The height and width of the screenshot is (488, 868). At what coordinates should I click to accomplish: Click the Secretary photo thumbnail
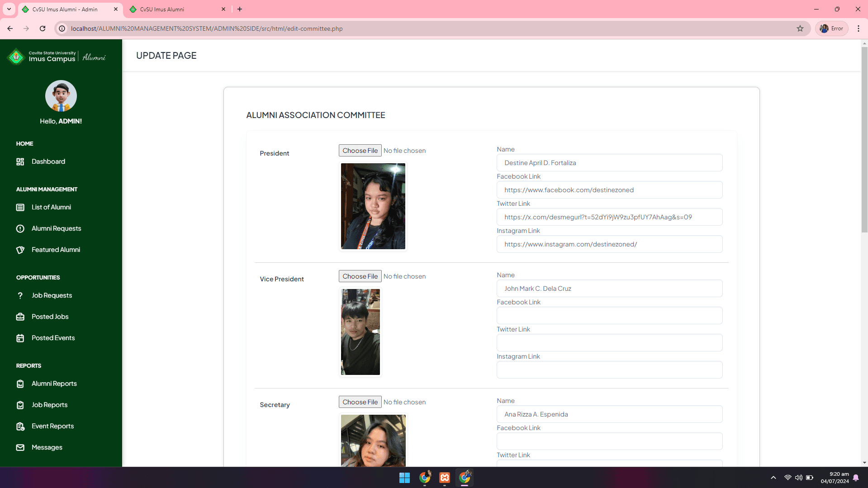[x=373, y=441]
